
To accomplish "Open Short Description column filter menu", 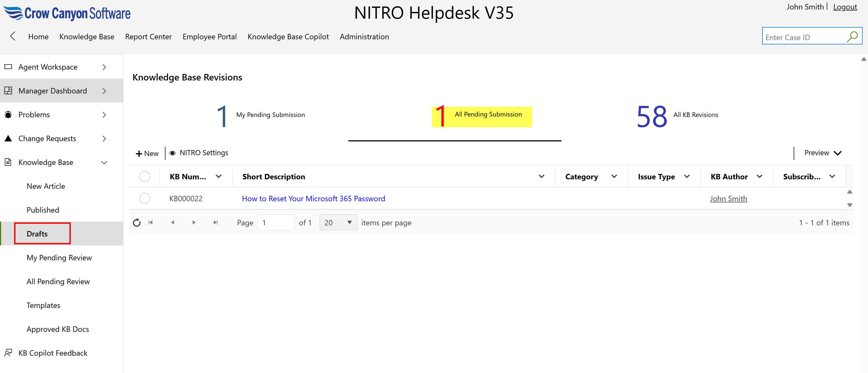I will tap(541, 176).
